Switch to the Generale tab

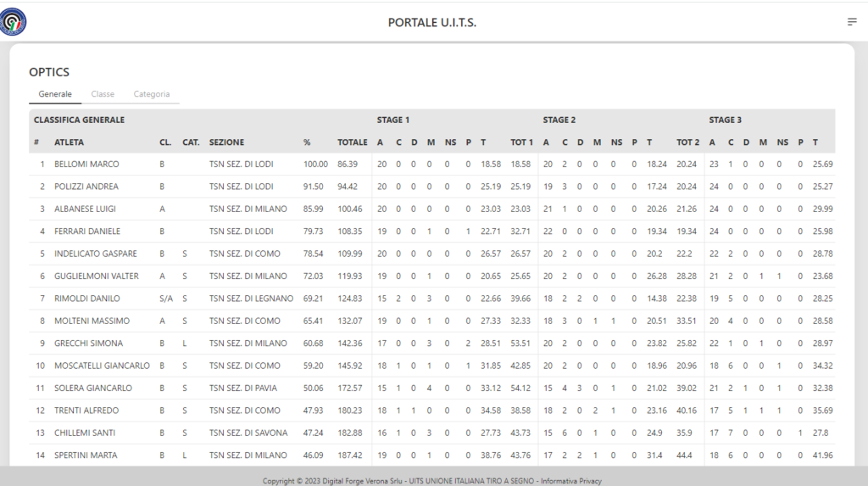55,94
